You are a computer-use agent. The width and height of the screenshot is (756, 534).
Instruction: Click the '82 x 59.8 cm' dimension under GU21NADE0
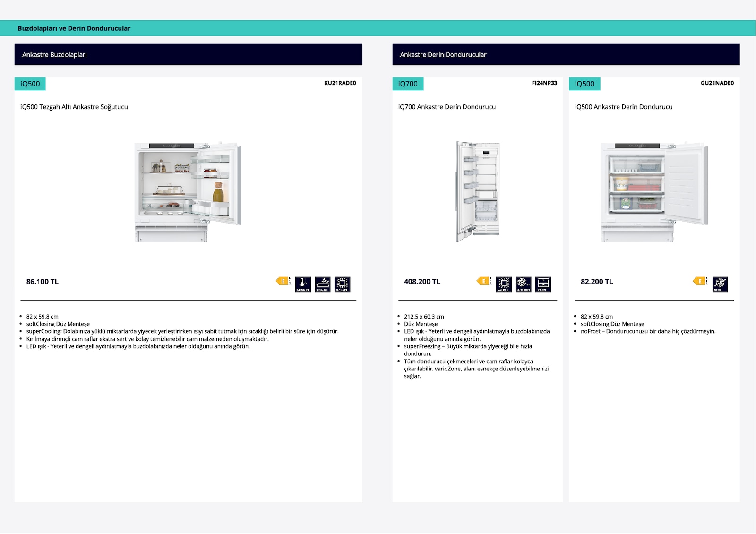pyautogui.click(x=597, y=317)
